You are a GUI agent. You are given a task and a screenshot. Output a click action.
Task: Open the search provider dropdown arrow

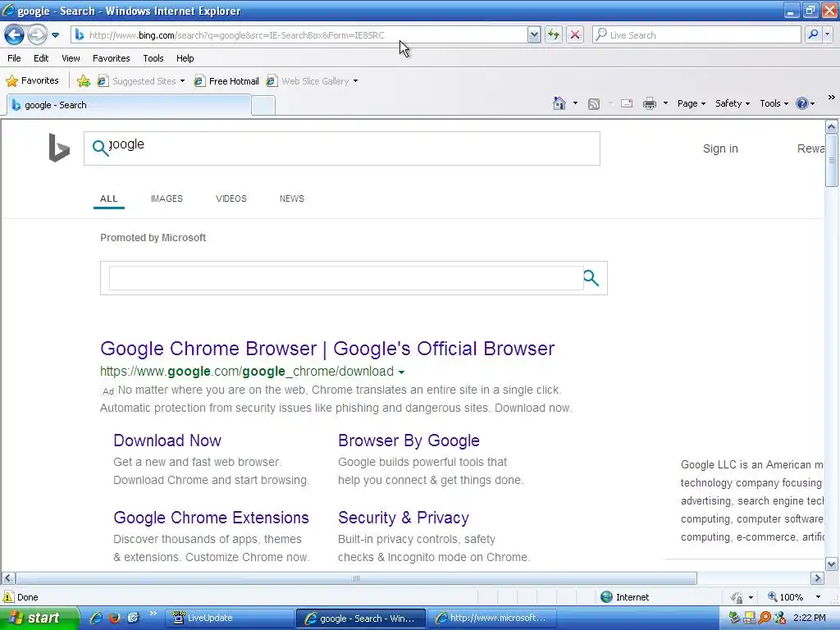[827, 34]
